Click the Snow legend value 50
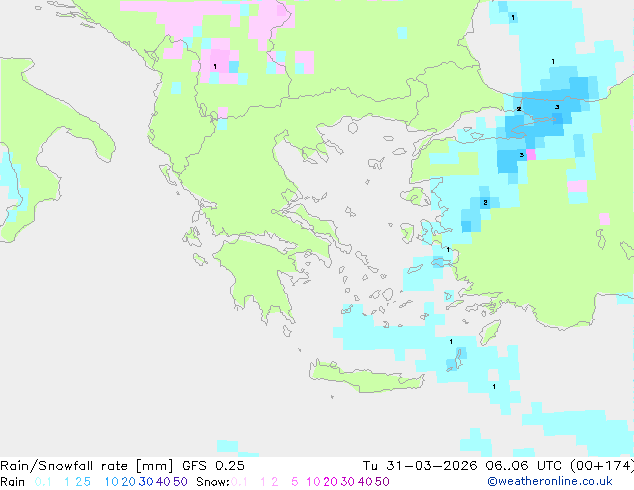The width and height of the screenshot is (634, 490). (x=383, y=482)
